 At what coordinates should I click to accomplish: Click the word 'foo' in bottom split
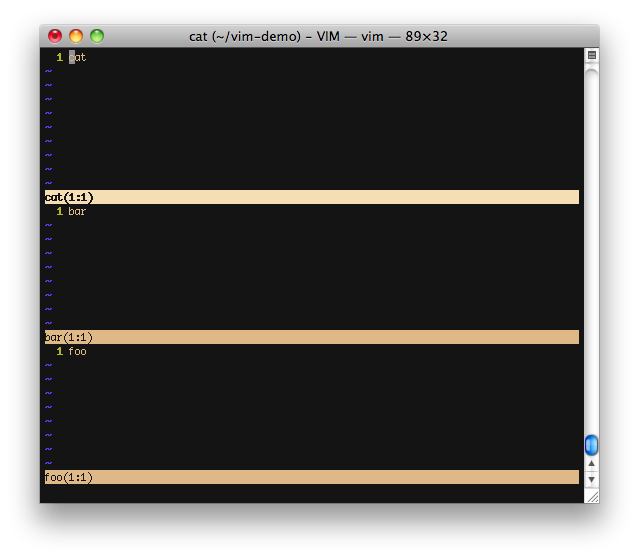pos(77,351)
